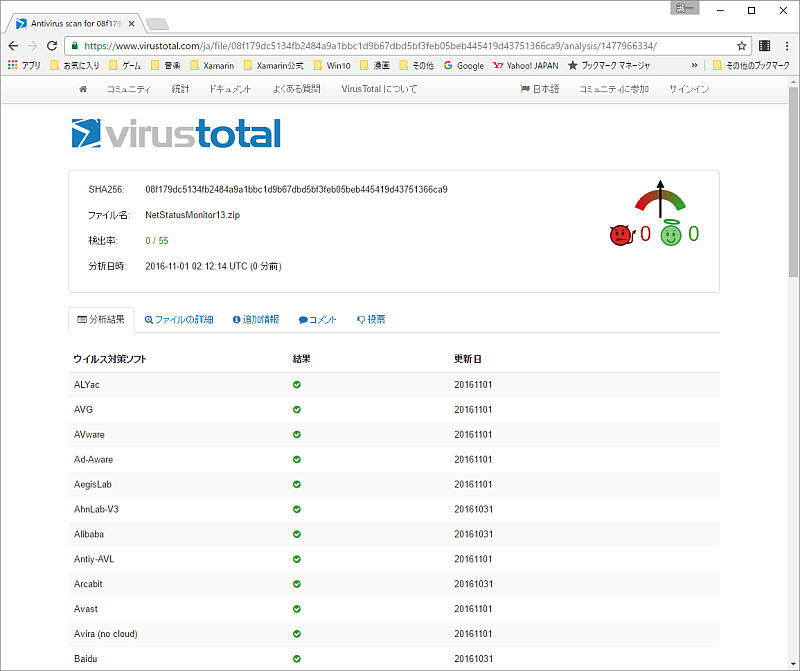This screenshot has height=671, width=800.
Task: Click the detection ratio 0 / 55
Action: (157, 240)
